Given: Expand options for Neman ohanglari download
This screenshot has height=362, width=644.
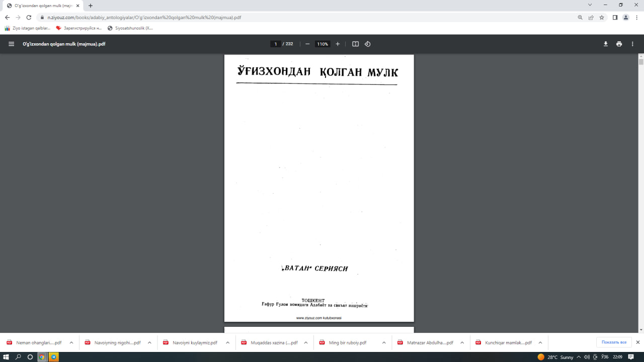Looking at the screenshot, I should point(71,343).
